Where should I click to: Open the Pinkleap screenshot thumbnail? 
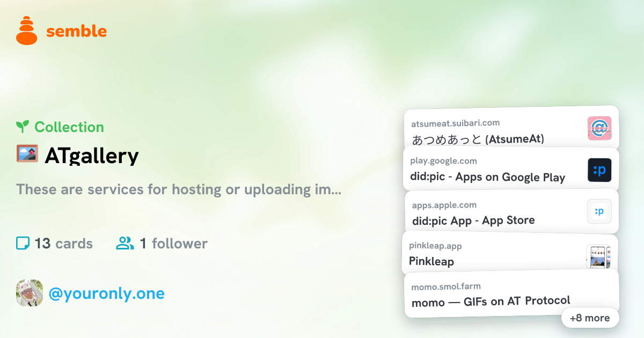pyautogui.click(x=599, y=256)
